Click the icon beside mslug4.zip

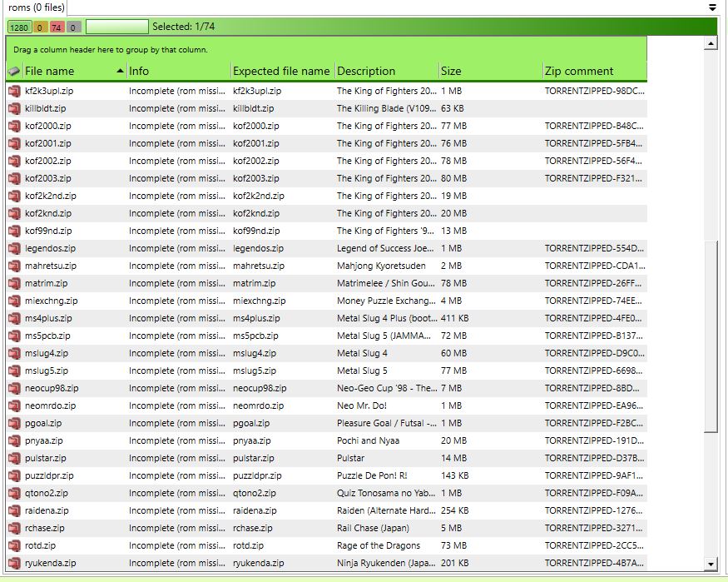pos(14,354)
